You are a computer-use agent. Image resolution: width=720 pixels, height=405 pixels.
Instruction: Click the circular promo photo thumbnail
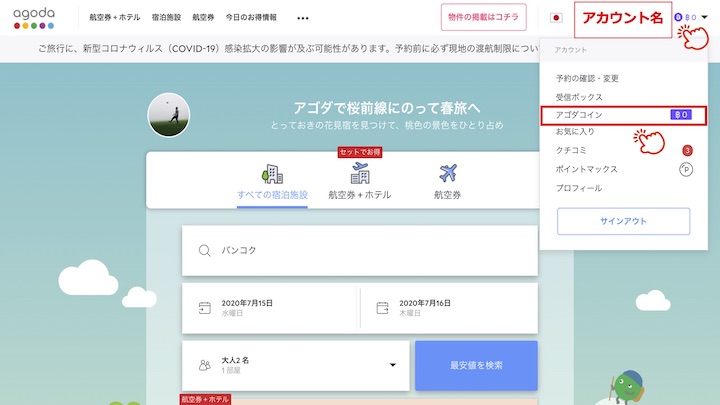point(169,115)
